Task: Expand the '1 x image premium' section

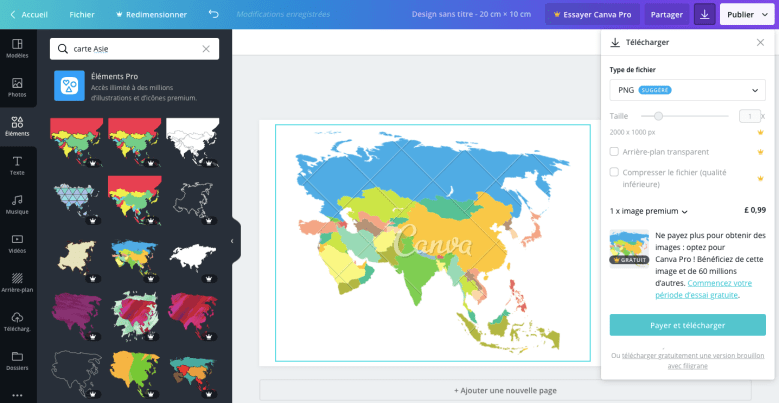Action: pyautogui.click(x=649, y=211)
